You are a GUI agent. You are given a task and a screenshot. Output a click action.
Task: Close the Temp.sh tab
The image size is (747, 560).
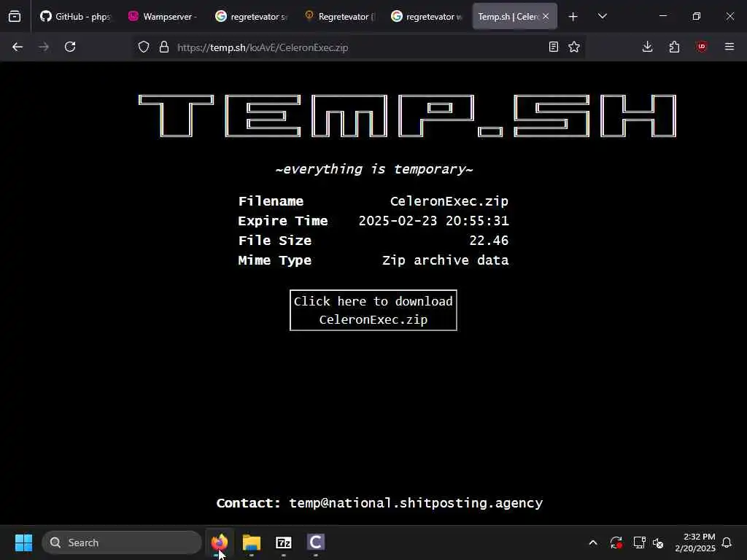click(x=546, y=17)
